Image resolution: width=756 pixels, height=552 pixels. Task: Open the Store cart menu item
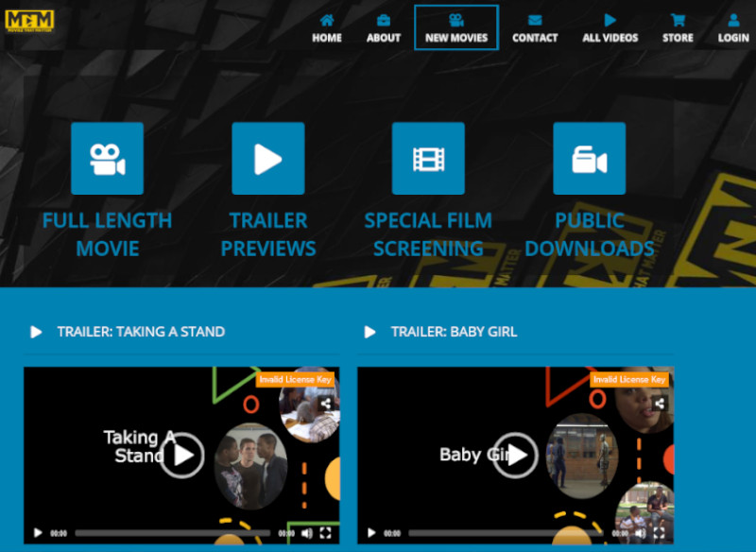[x=678, y=27]
